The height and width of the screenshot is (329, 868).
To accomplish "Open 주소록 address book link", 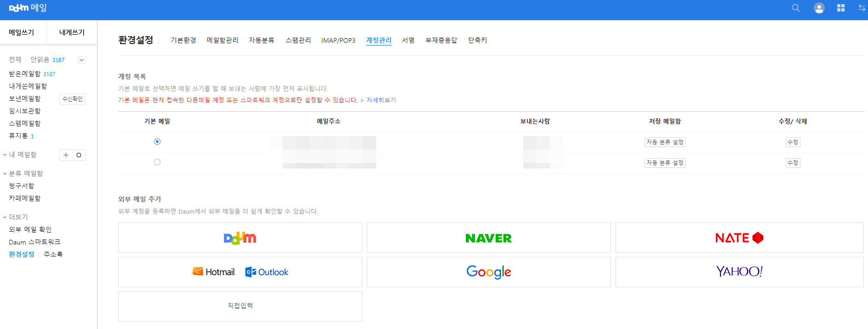I will (x=53, y=255).
